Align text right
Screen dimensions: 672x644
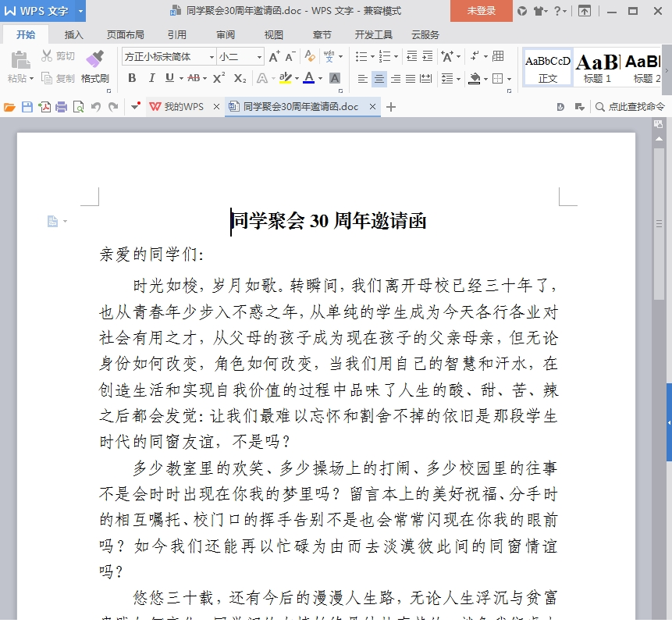pyautogui.click(x=396, y=79)
